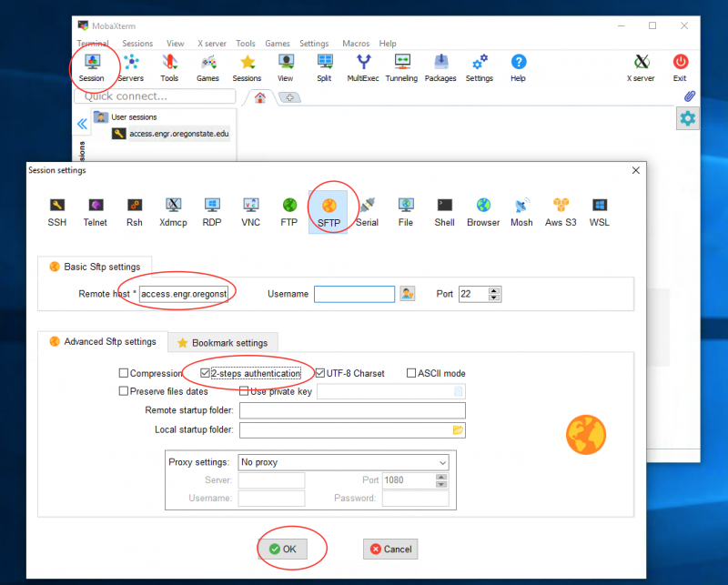The height and width of the screenshot is (585, 728).
Task: Confirm session settings with OK
Action: pyautogui.click(x=282, y=549)
